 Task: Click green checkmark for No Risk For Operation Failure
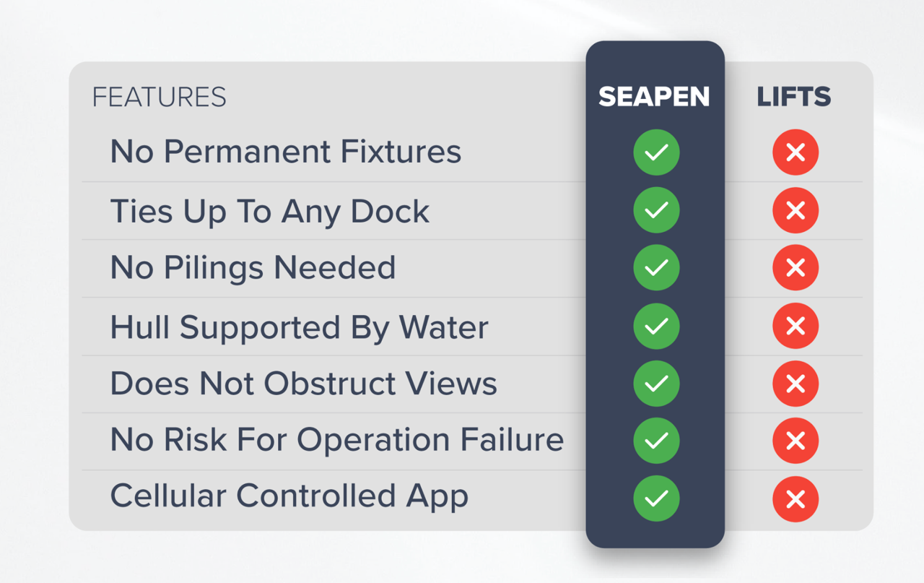tap(656, 441)
